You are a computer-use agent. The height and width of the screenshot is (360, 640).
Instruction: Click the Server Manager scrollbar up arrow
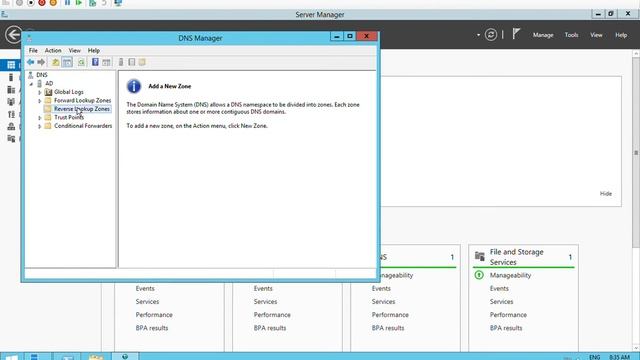(x=636, y=53)
